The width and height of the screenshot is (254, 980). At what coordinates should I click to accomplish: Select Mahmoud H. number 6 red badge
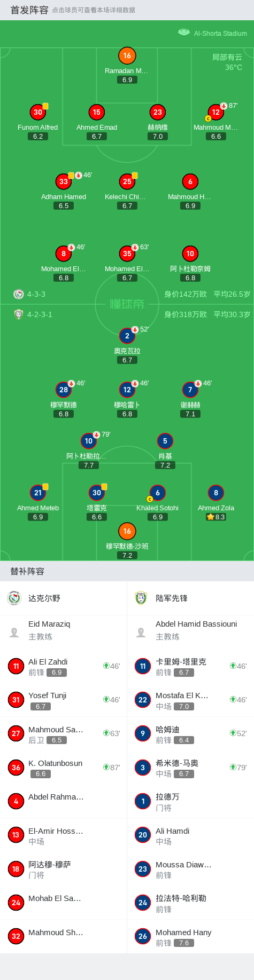pos(190,181)
